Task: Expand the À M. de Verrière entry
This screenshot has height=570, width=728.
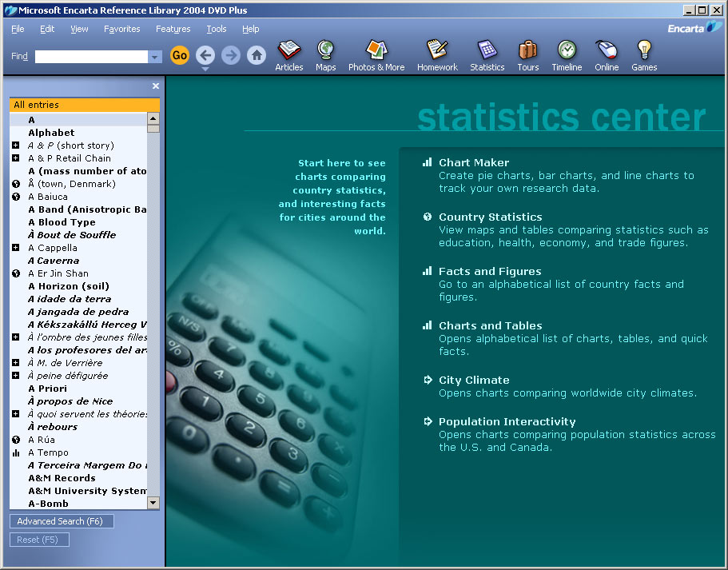Action: tap(16, 363)
